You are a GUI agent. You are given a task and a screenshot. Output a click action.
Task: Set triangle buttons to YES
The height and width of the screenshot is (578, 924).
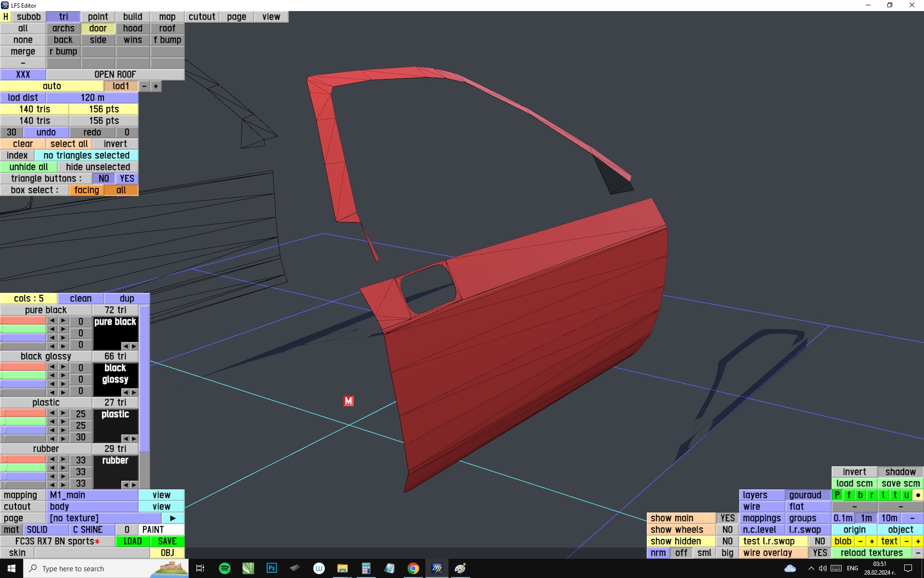point(127,179)
